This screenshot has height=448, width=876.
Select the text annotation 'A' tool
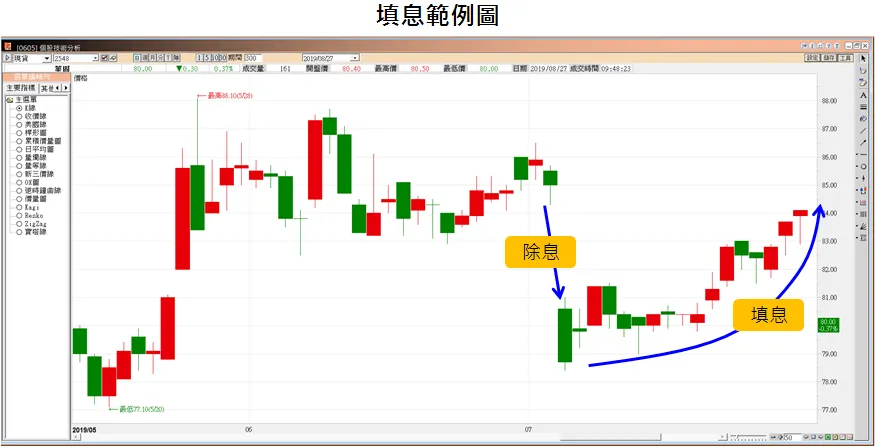(x=862, y=94)
